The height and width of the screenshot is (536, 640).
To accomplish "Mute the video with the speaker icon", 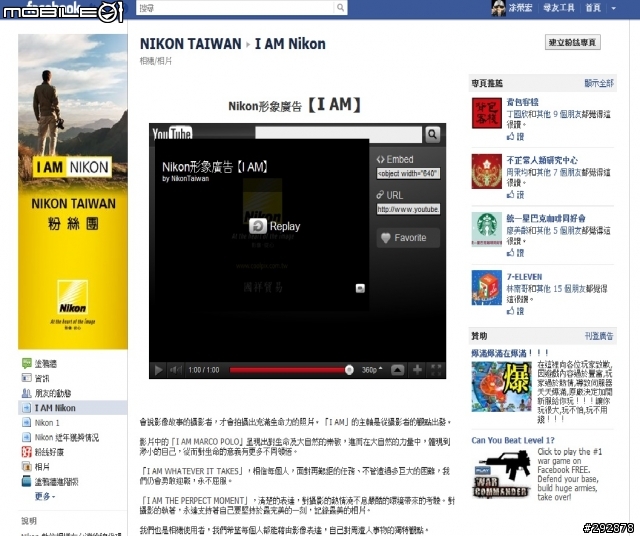I will coord(176,370).
